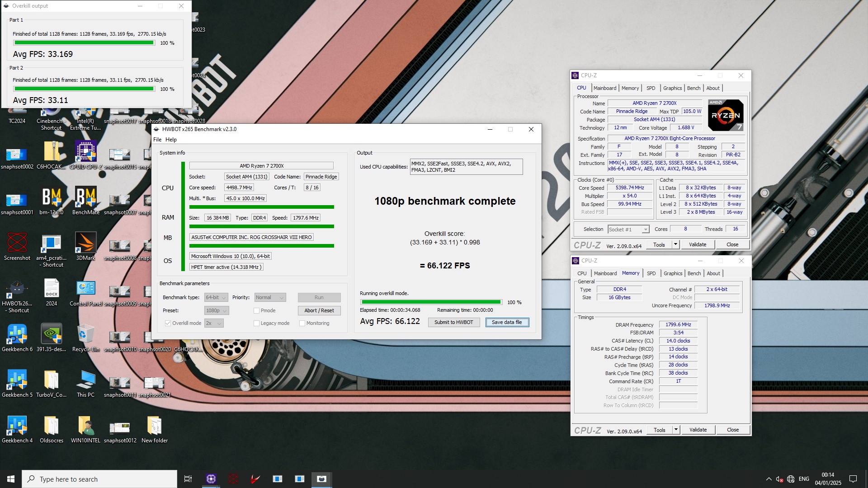Click taskbar clock showing 00:14
868x488 pixels.
click(x=828, y=479)
